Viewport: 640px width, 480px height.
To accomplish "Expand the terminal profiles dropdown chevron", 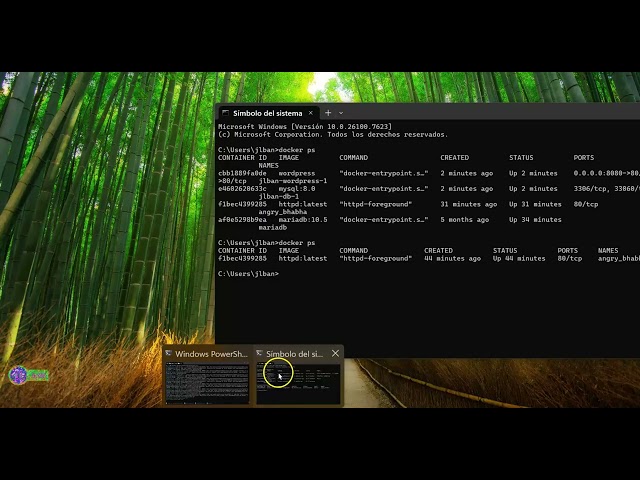I will (x=341, y=113).
